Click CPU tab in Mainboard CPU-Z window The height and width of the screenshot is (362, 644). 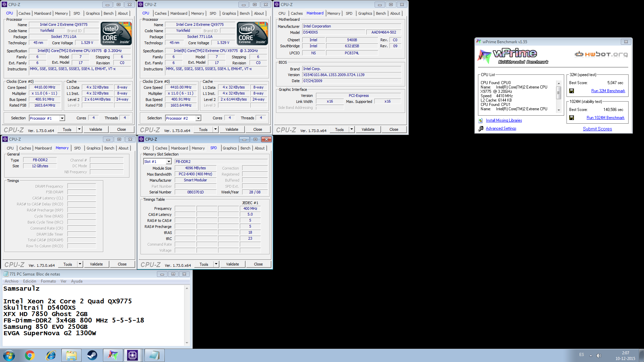click(x=282, y=13)
